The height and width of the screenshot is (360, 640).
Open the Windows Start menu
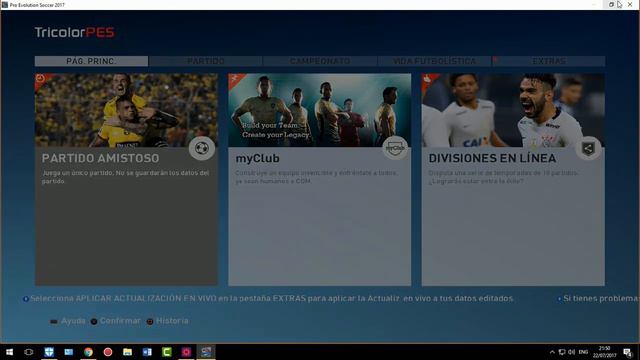tap(9, 352)
